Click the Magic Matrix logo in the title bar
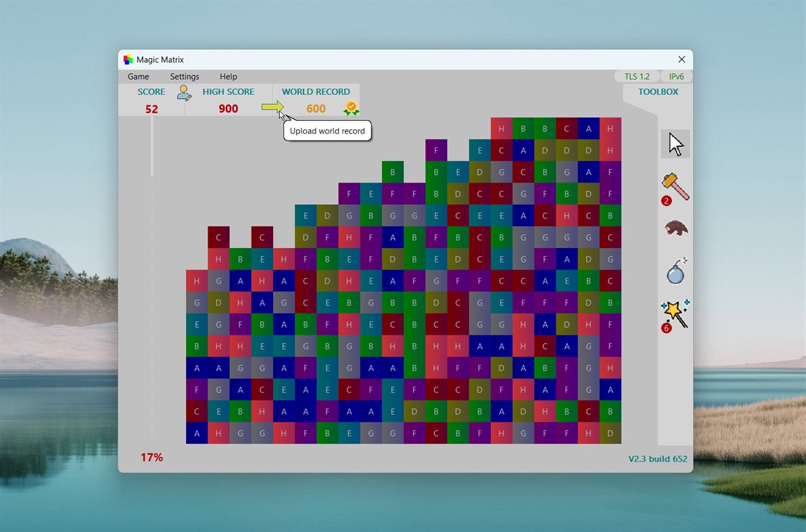This screenshot has width=806, height=532. 127,59
